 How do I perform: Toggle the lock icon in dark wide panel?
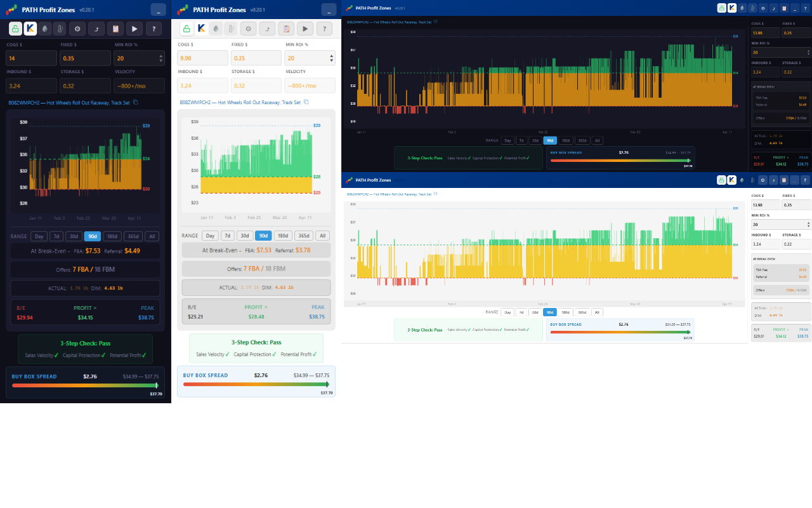(722, 8)
